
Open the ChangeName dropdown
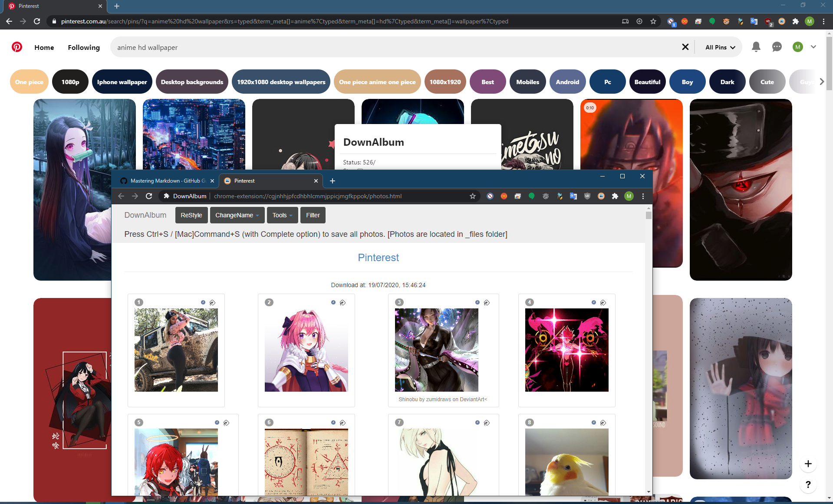237,215
